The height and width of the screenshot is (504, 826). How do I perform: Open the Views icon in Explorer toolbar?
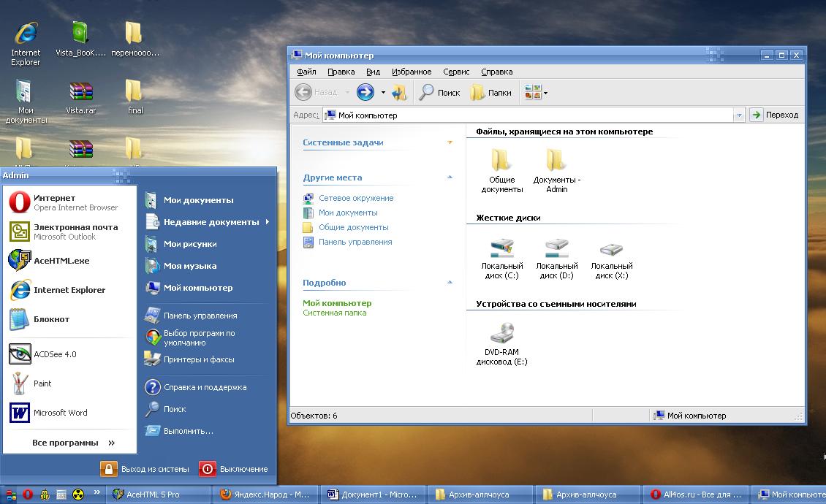(x=533, y=92)
